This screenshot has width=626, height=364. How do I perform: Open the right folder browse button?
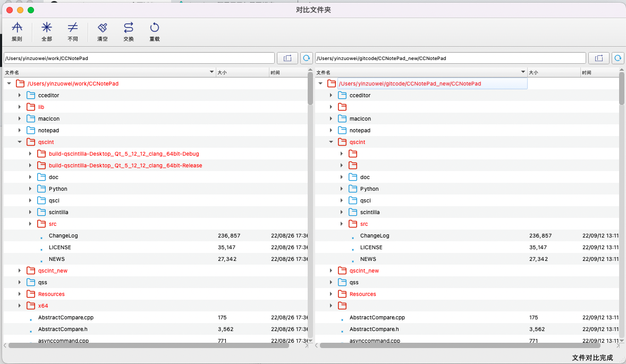click(599, 58)
